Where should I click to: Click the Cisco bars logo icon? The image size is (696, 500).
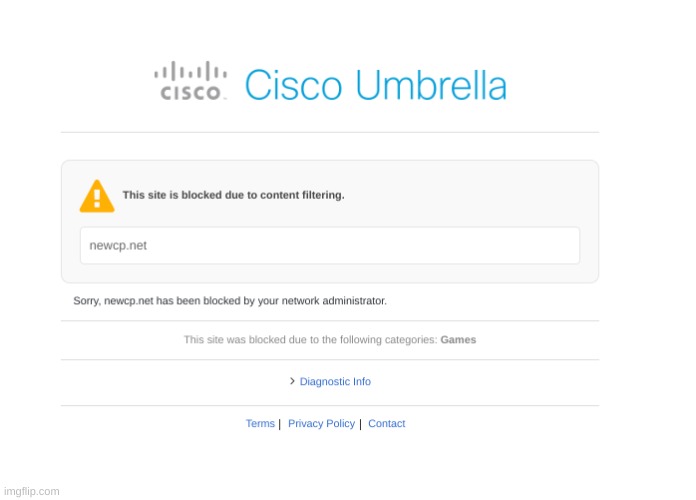(x=189, y=72)
